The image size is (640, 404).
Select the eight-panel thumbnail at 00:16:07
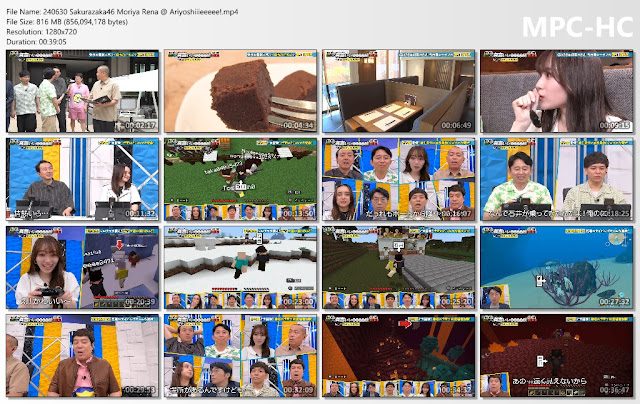point(398,179)
